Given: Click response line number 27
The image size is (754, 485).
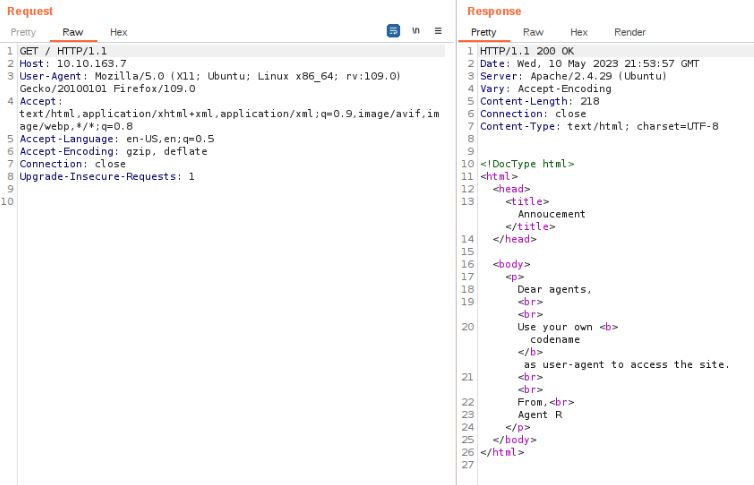Looking at the screenshot, I should tap(468, 465).
